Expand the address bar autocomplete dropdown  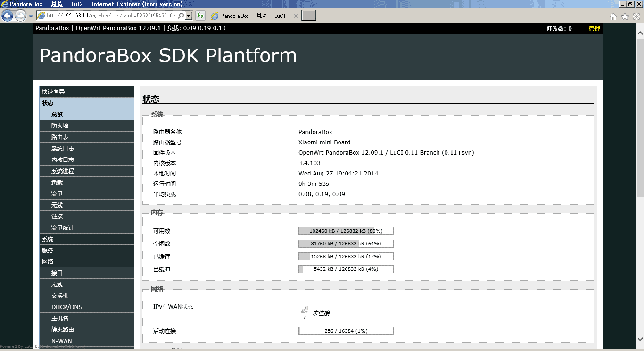click(x=189, y=16)
